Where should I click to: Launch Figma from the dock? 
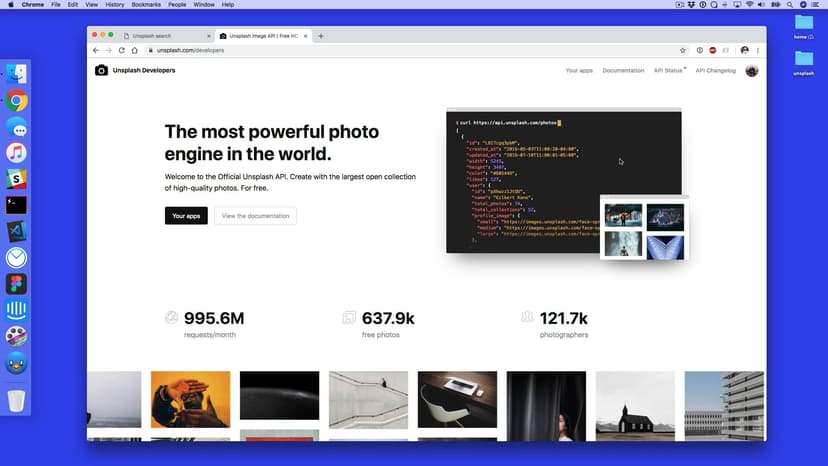(x=16, y=284)
